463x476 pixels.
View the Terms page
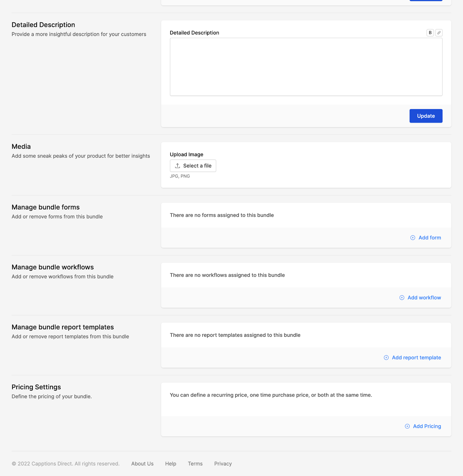tap(195, 464)
